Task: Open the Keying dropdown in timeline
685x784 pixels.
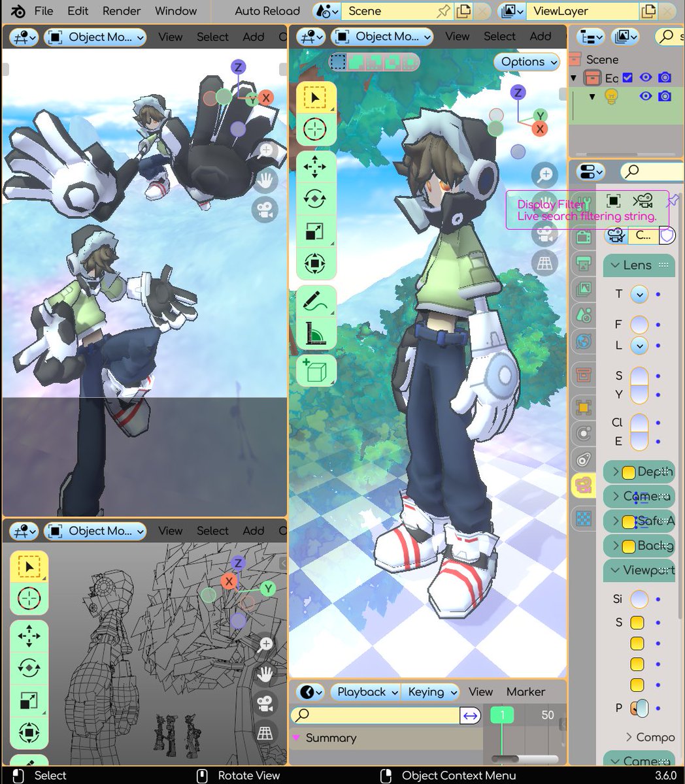Action: (431, 692)
